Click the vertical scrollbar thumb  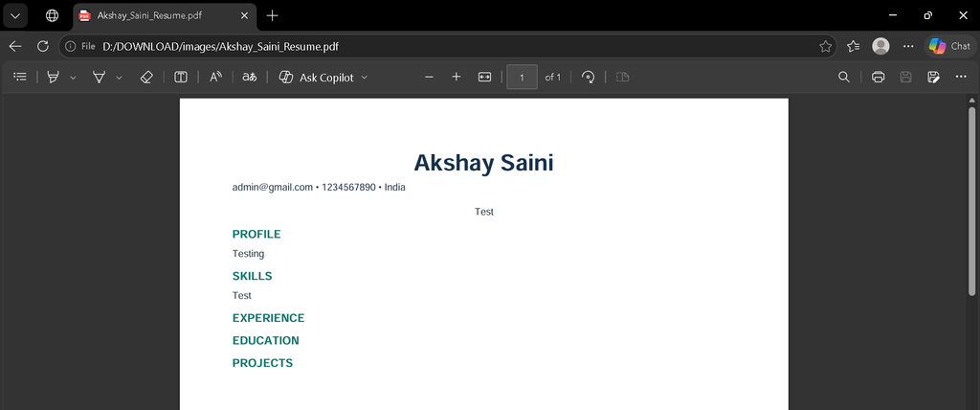(972, 200)
